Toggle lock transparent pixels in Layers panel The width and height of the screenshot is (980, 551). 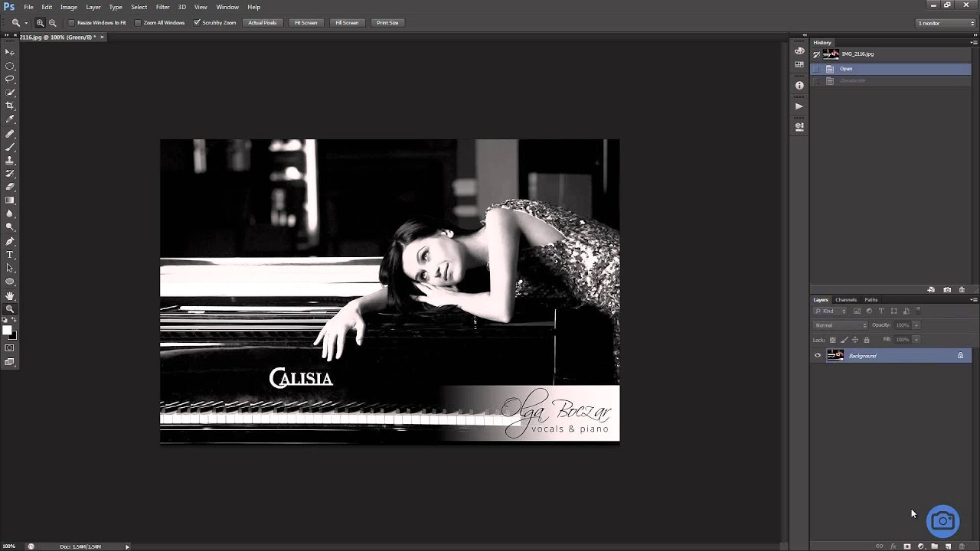click(x=833, y=340)
